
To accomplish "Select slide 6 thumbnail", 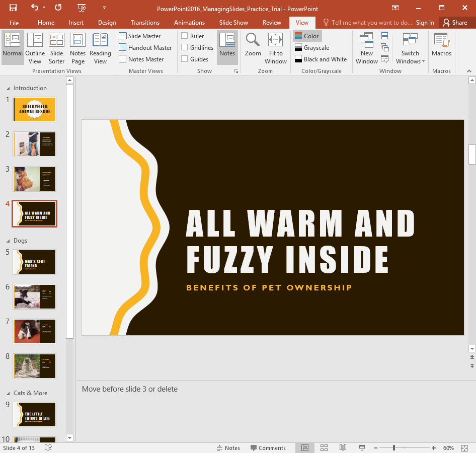I will coord(34,296).
